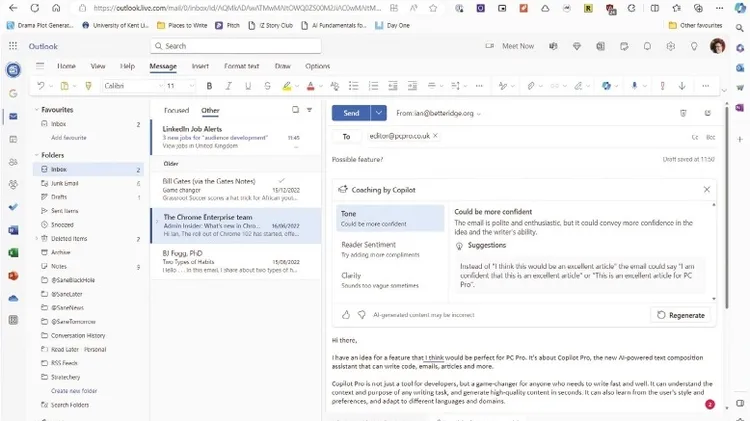
Task: Open Excel from the sidebar
Action: pos(13,253)
